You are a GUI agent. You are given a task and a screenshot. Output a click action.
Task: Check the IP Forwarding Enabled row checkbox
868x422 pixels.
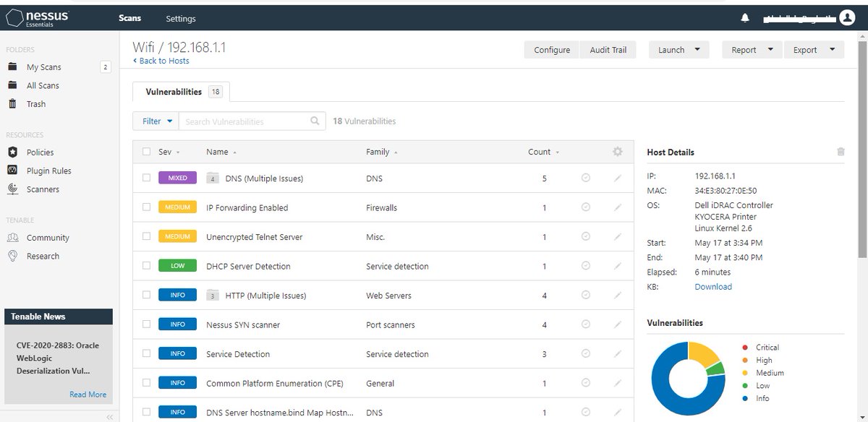click(x=147, y=207)
